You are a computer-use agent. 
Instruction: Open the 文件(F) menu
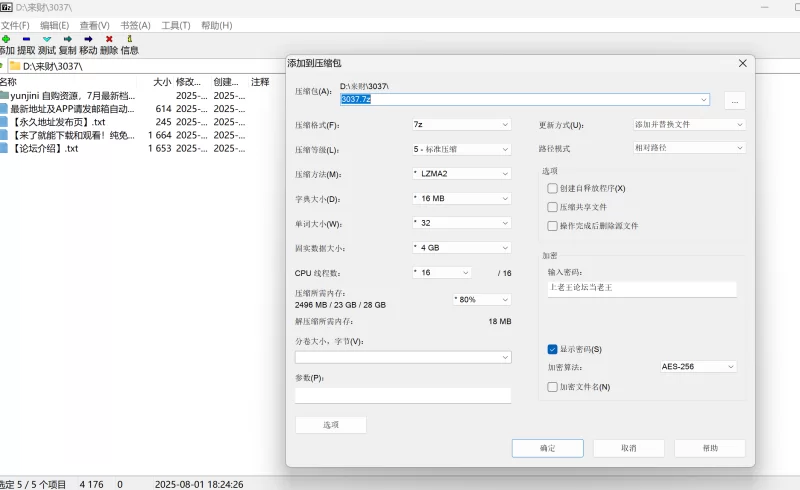pyautogui.click(x=15, y=26)
